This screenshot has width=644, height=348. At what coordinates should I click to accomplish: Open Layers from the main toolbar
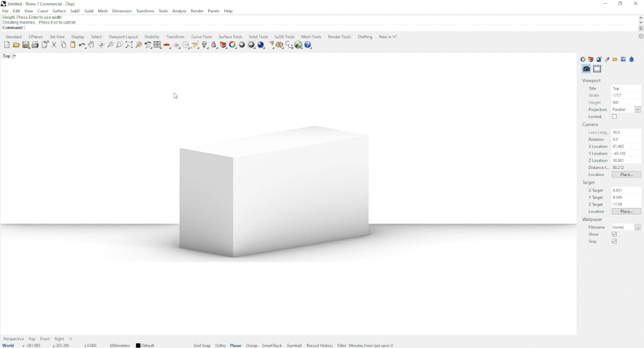tap(223, 45)
